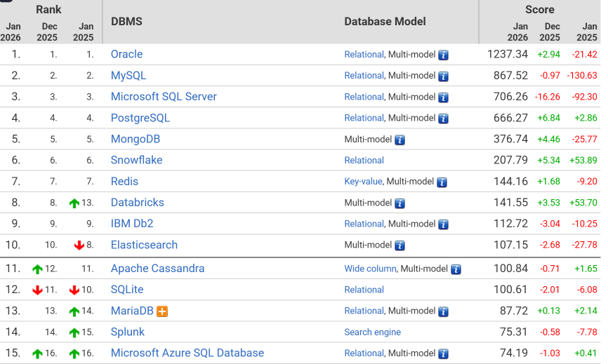Open the Oracle DBMS link

point(127,54)
